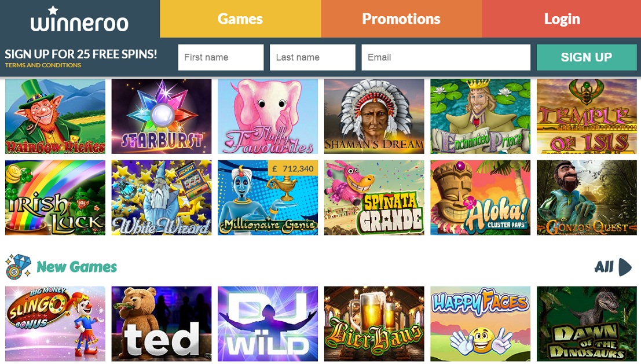Open Terms and Conditions link
The height and width of the screenshot is (364, 641).
(43, 65)
